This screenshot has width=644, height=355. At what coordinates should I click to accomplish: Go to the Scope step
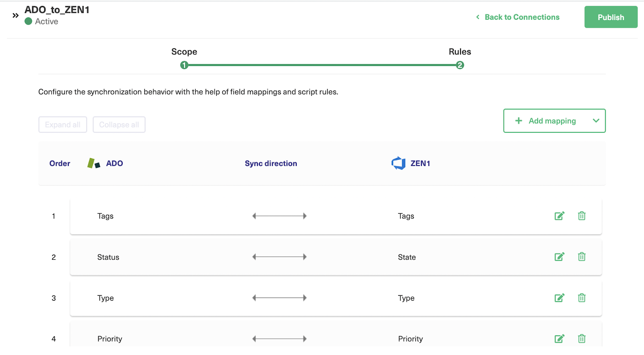pyautogui.click(x=184, y=65)
